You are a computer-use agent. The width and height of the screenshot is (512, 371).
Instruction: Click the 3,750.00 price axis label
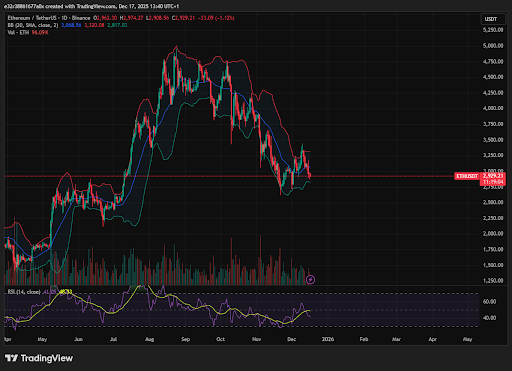[493, 124]
